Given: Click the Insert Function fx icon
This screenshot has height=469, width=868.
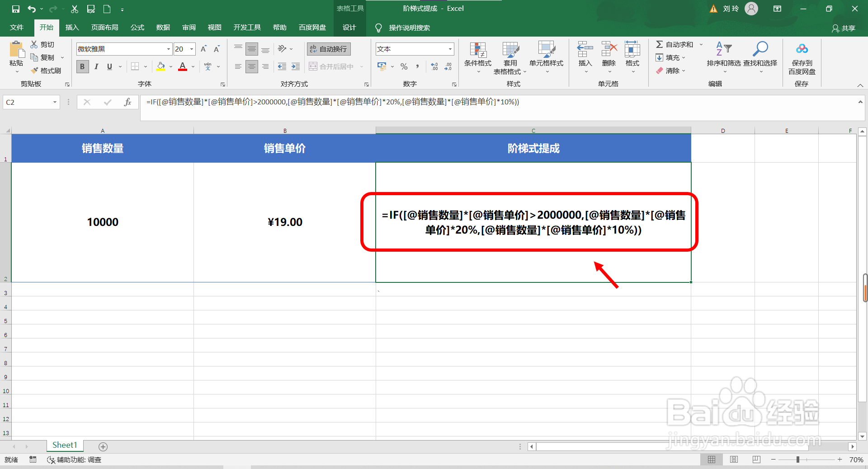Looking at the screenshot, I should pos(127,102).
